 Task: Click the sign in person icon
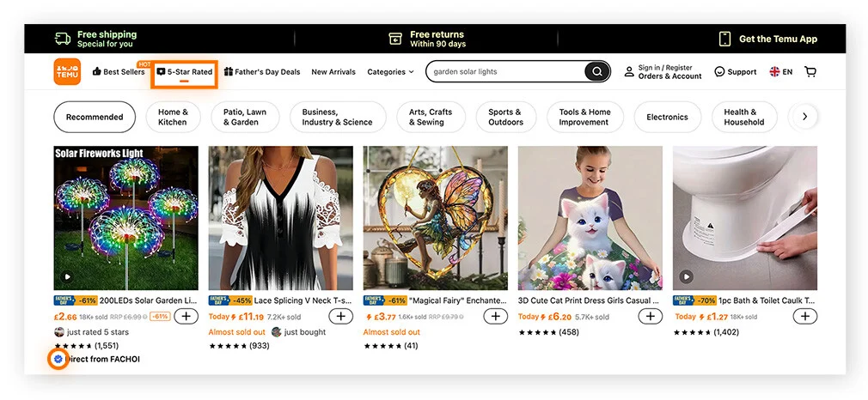(630, 72)
